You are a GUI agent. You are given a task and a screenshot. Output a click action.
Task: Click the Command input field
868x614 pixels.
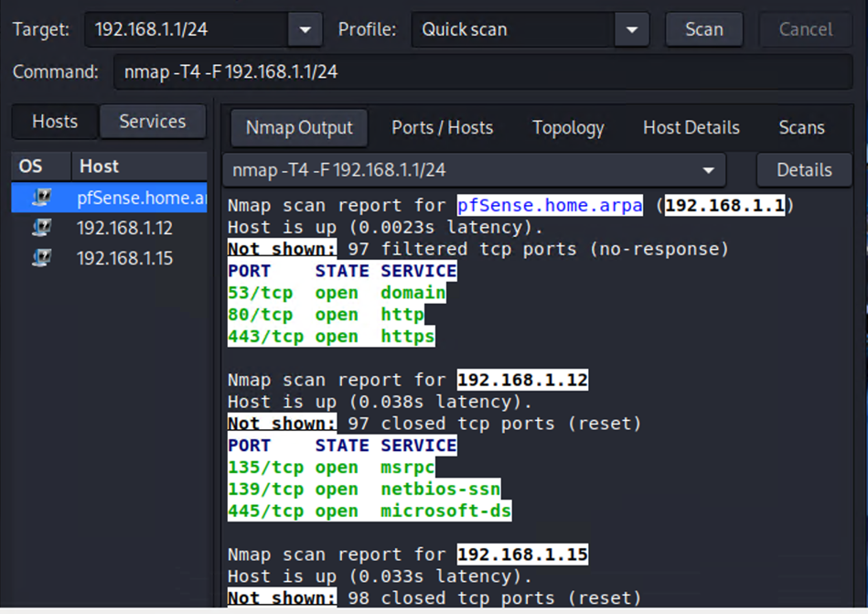click(x=483, y=71)
